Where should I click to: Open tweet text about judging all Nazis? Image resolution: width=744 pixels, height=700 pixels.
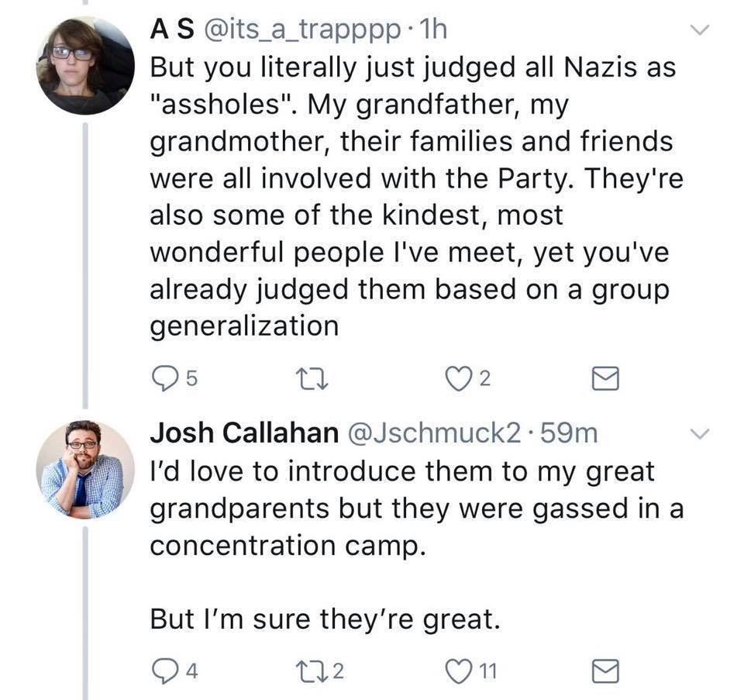411,194
